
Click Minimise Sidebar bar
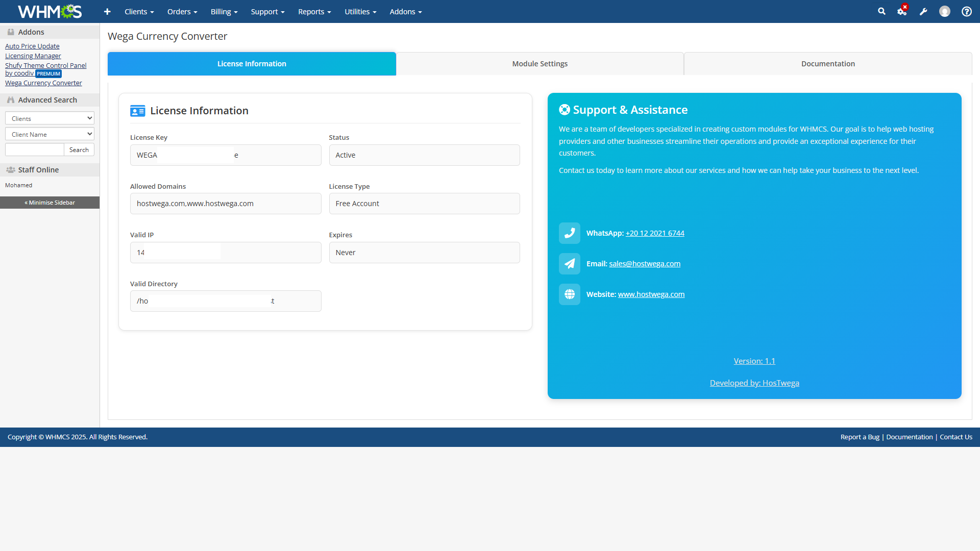point(50,203)
